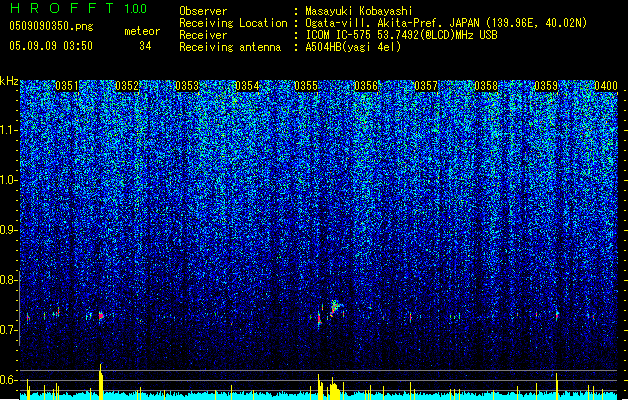Click the HROFFT program title
The width and height of the screenshot is (629, 400).
[x=62, y=8]
